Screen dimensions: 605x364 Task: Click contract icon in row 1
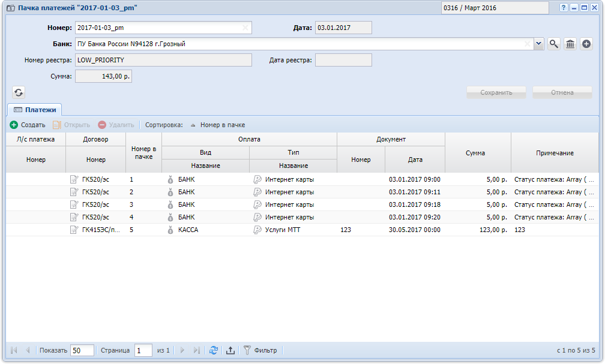point(74,179)
